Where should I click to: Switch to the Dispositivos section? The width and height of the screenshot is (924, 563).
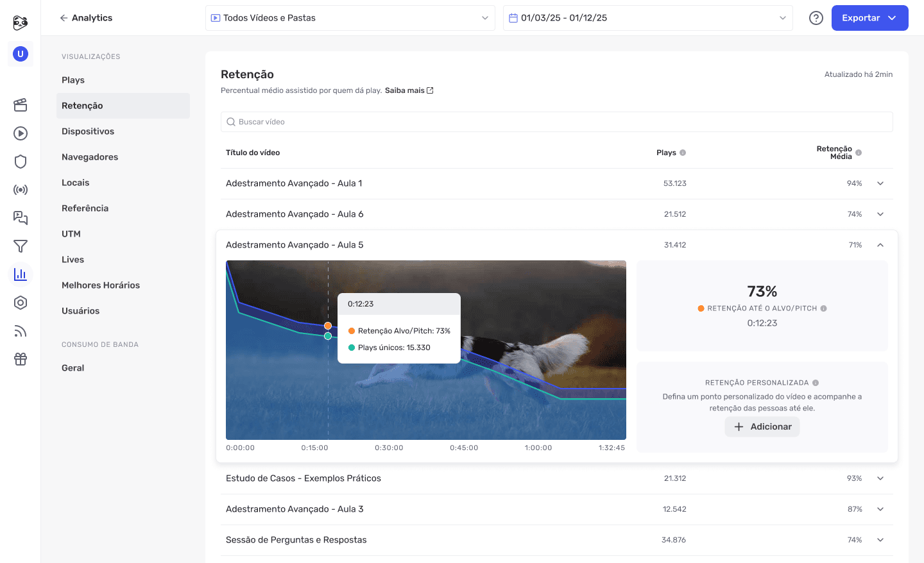(x=88, y=131)
